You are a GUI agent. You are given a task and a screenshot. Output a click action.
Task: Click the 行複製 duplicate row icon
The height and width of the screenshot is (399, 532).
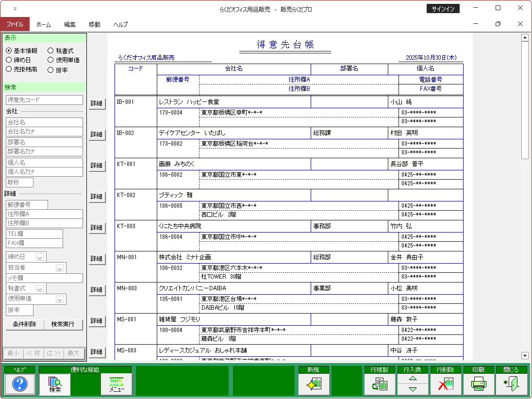pos(380,384)
